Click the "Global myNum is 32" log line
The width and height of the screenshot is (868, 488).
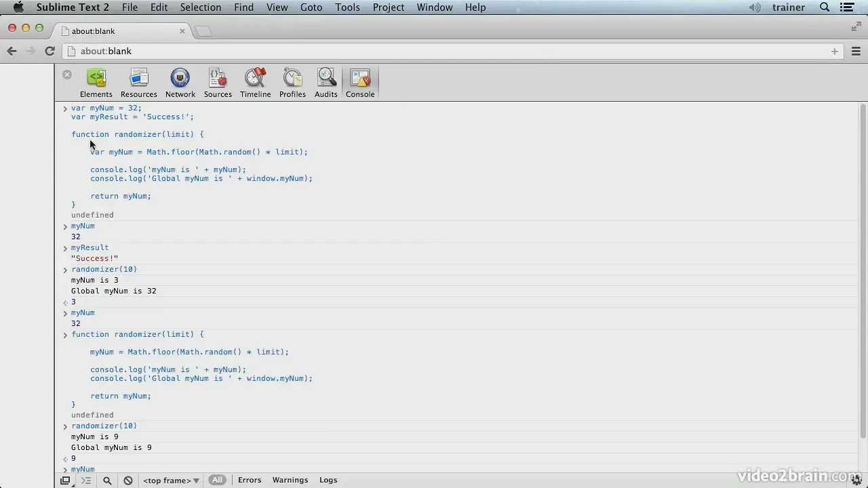pyautogui.click(x=114, y=291)
